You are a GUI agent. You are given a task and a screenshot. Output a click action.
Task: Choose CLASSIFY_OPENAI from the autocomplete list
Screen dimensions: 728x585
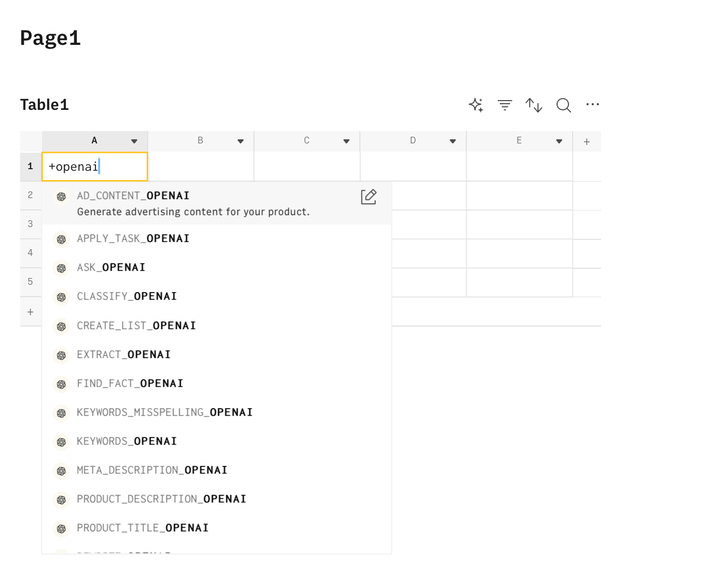tap(216, 297)
